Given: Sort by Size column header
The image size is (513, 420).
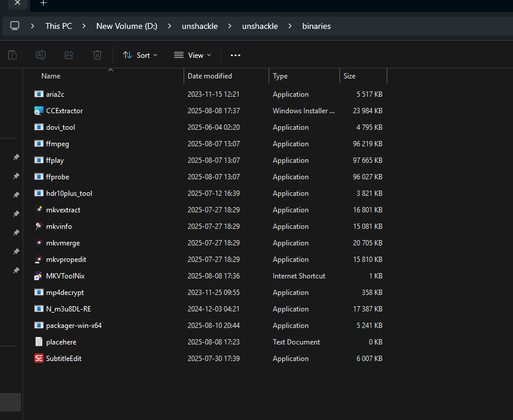Looking at the screenshot, I should click(x=349, y=76).
